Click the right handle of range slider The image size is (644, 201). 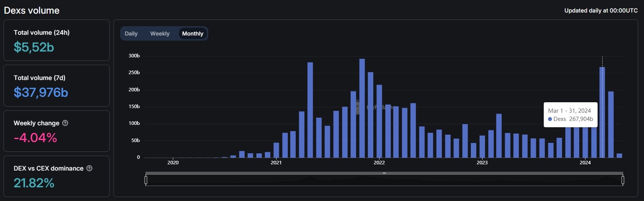pyautogui.click(x=623, y=180)
